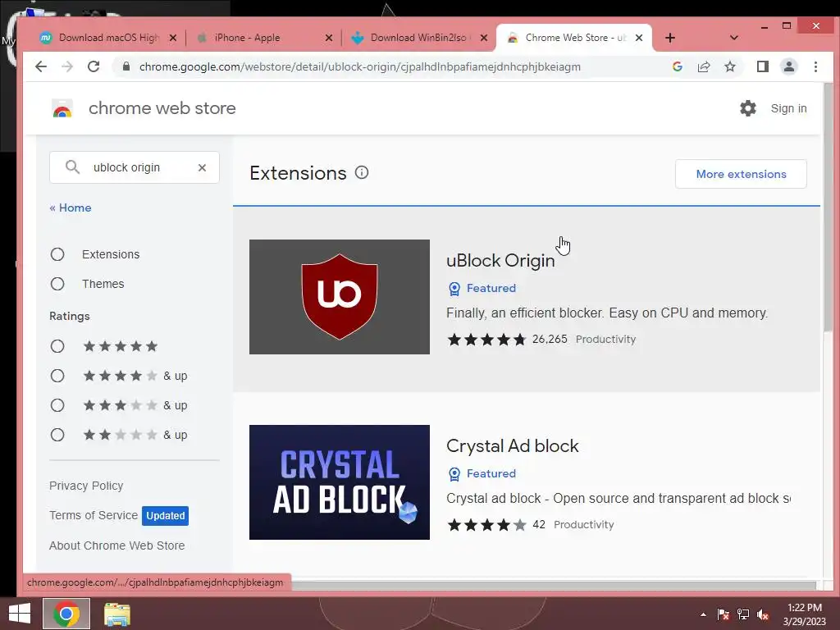840x630 pixels.
Task: Click the ublock origin search field
Action: pyautogui.click(x=135, y=167)
